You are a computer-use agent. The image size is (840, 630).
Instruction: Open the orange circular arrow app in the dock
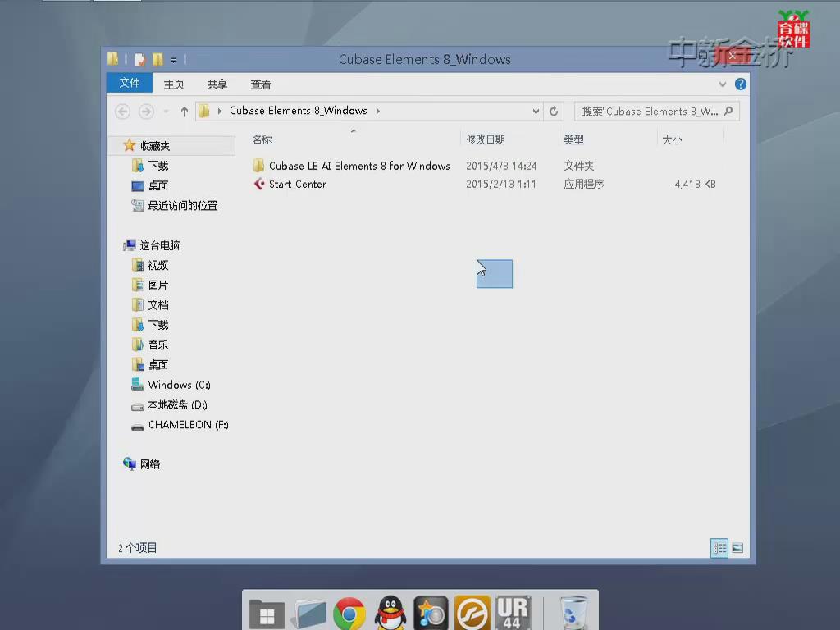472,614
